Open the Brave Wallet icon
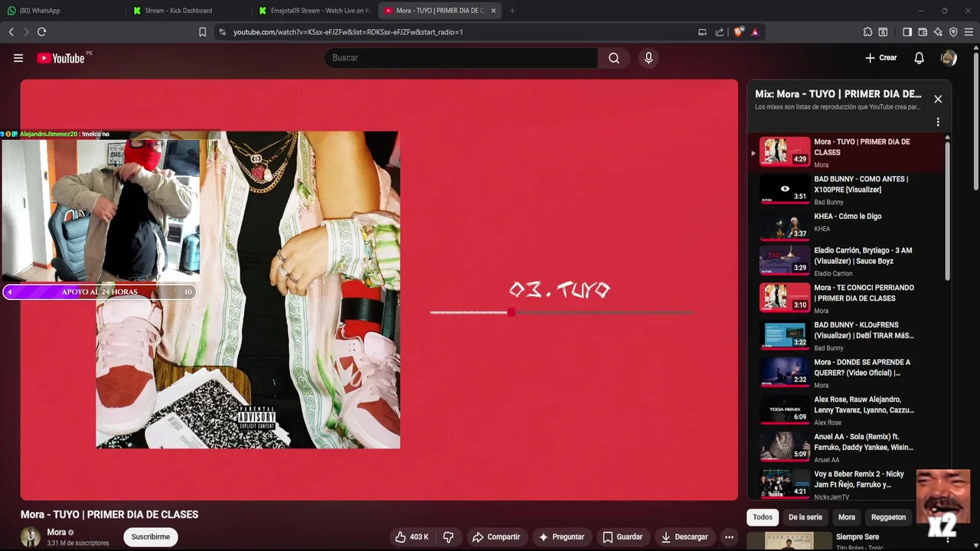 pyautogui.click(x=923, y=32)
